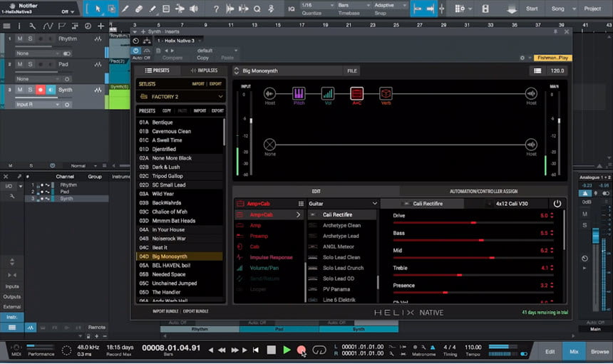Open the Timebase Bars dropdown
This screenshot has height=364, width=613.
coord(354,5)
